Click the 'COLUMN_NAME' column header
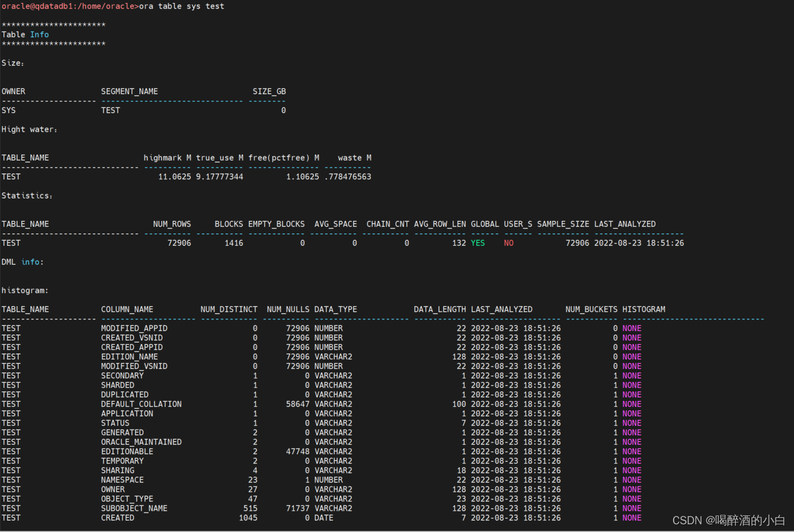Viewport: 794px width, 532px height. [x=127, y=309]
